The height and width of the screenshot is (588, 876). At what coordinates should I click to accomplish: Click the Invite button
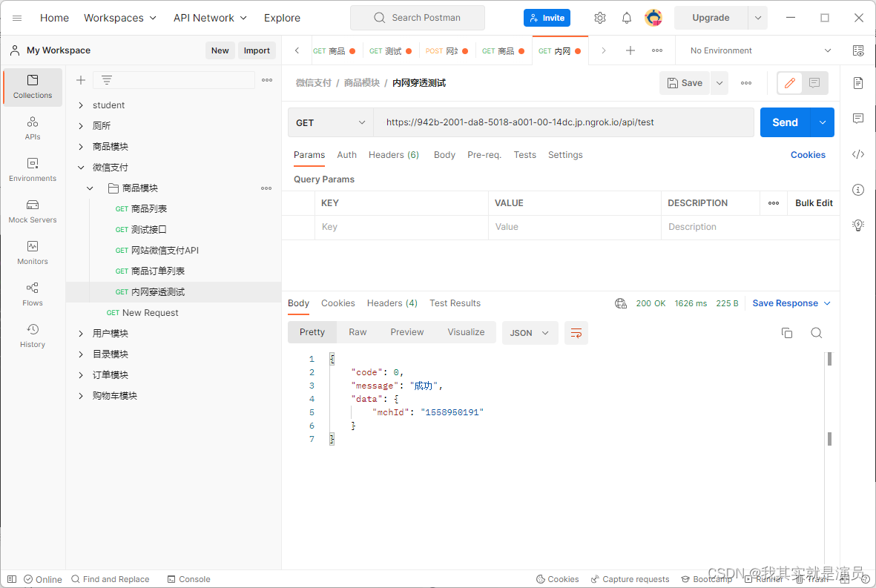point(547,18)
